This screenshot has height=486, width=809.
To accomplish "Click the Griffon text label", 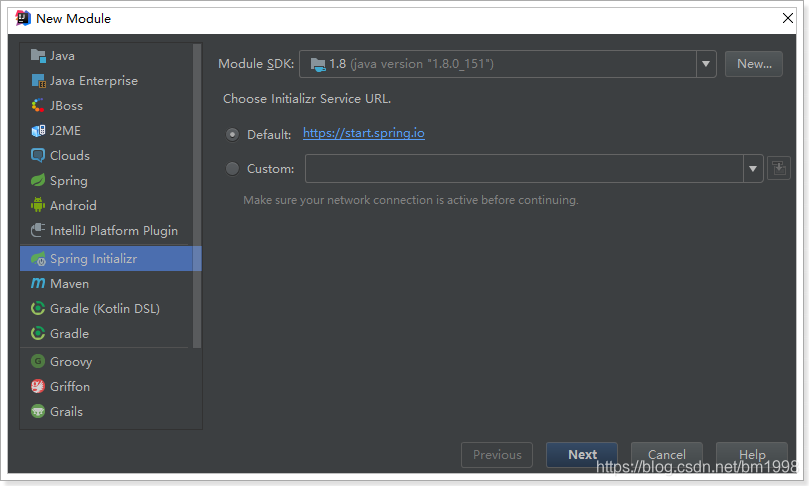I will (x=70, y=386).
